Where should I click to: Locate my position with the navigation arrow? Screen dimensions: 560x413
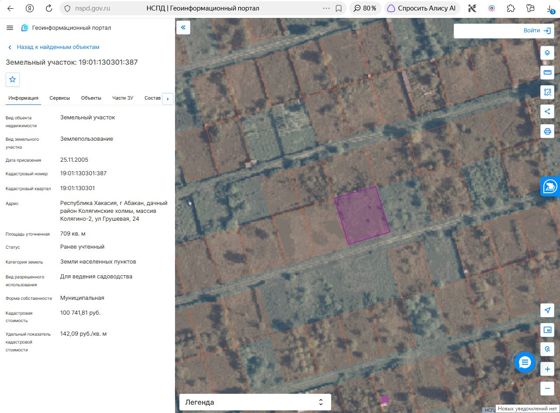547,310
